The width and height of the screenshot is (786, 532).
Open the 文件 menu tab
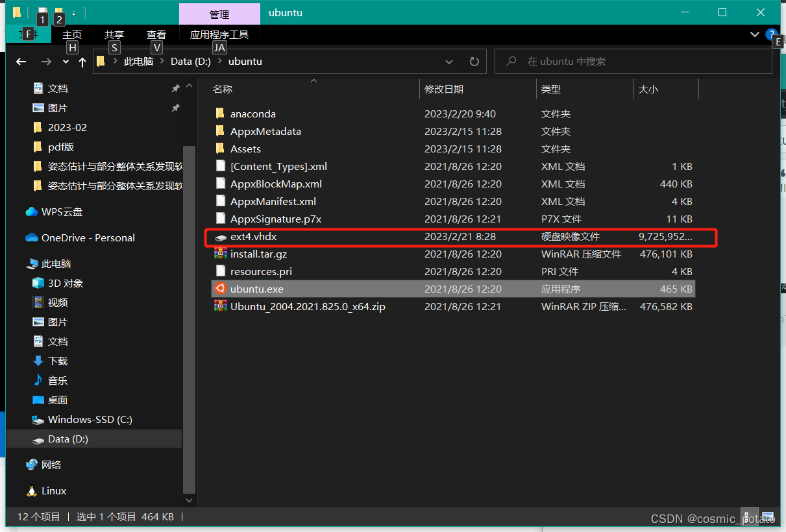[29, 34]
